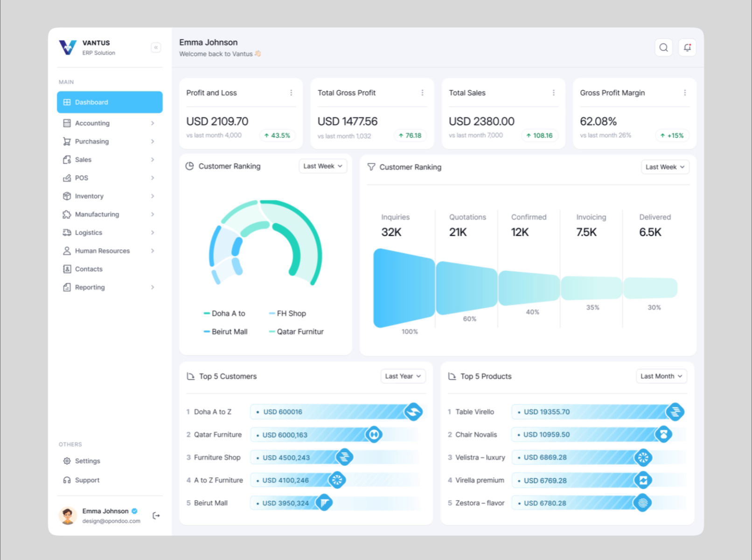The width and height of the screenshot is (752, 560).
Task: Click the Inquiries funnel segment
Action: (404, 288)
